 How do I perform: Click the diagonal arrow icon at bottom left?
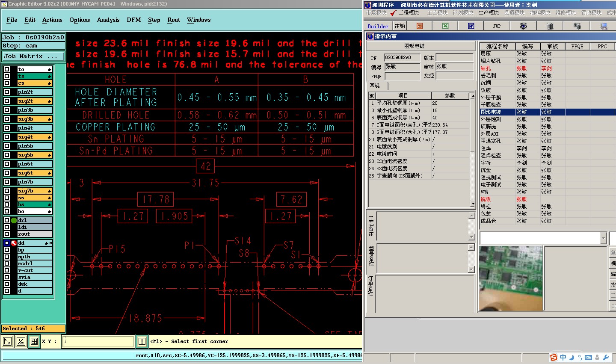pos(7,341)
